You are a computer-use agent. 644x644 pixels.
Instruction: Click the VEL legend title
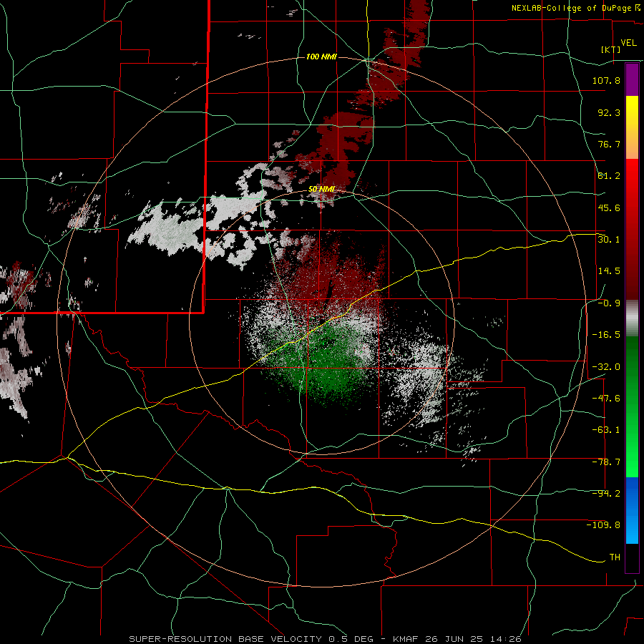628,43
